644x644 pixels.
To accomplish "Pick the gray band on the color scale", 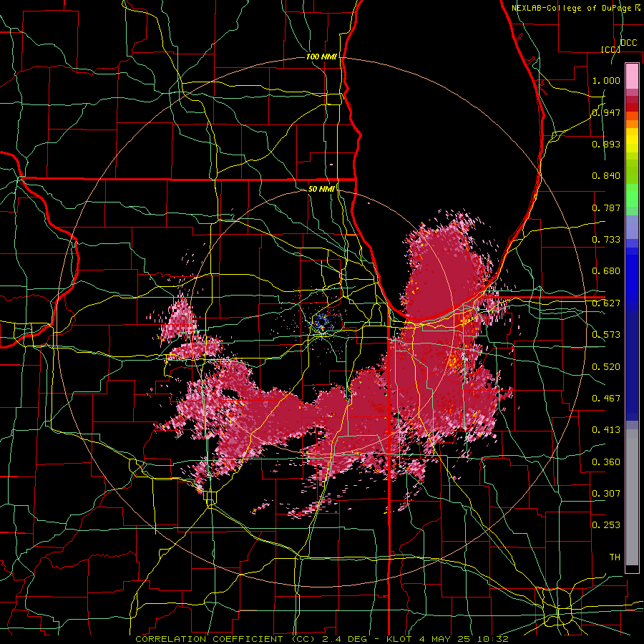I will pyautogui.click(x=632, y=497).
